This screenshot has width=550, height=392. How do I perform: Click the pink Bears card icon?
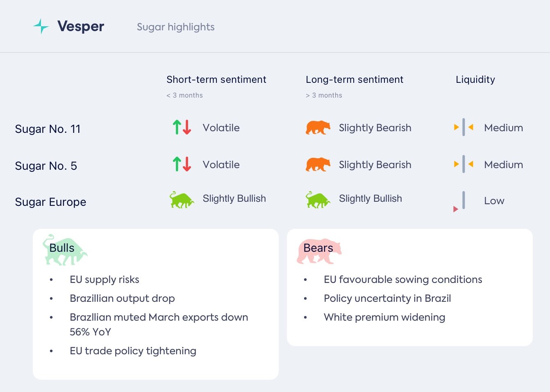(319, 251)
